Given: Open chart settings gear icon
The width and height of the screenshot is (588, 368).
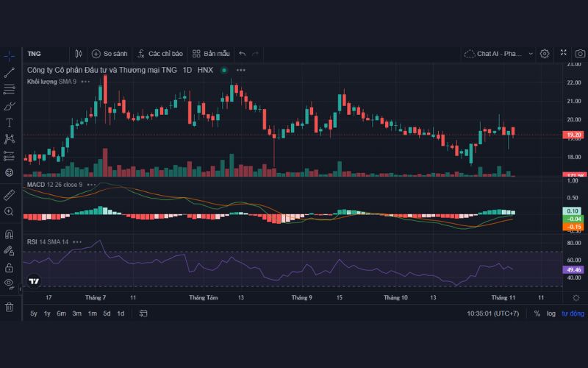Looking at the screenshot, I should point(545,54).
